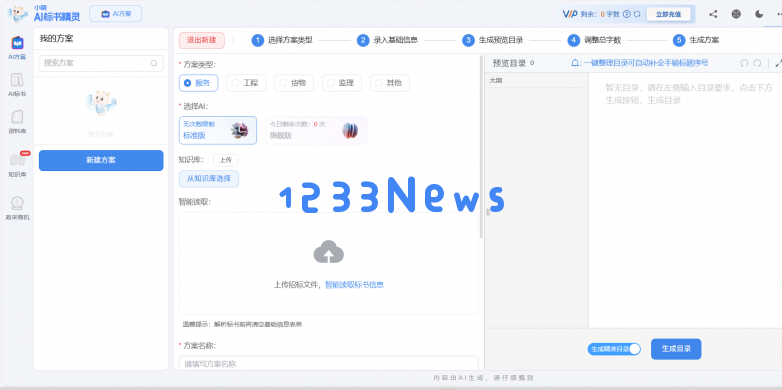This screenshot has width=782, height=390.
Task: Click step 3 circle 生成预览目录
Action: click(468, 40)
